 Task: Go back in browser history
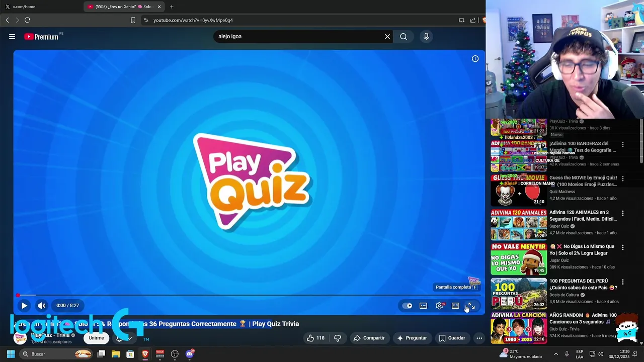(7, 20)
